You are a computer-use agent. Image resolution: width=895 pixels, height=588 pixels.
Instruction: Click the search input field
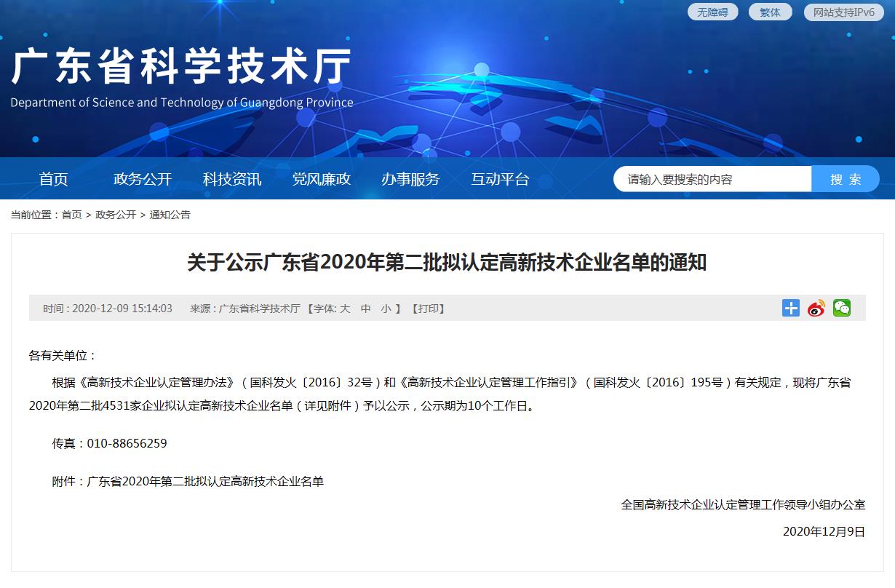713,178
